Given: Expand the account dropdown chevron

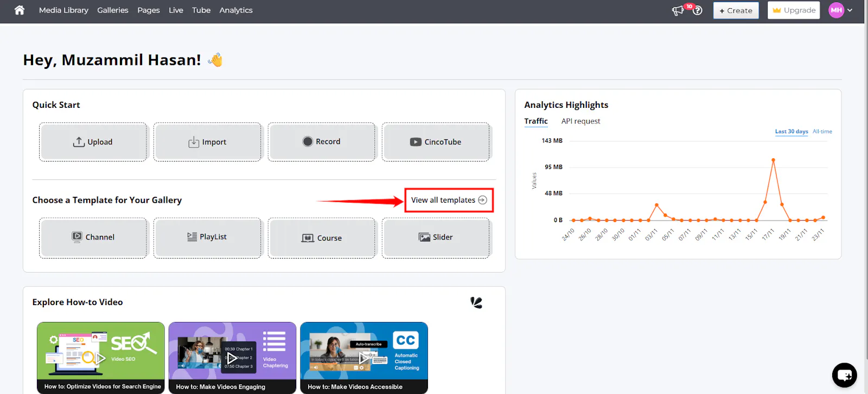Looking at the screenshot, I should [850, 10].
